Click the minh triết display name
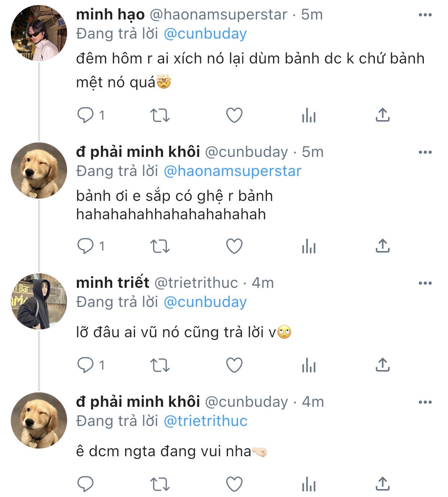448x497 pixels. pos(113,283)
